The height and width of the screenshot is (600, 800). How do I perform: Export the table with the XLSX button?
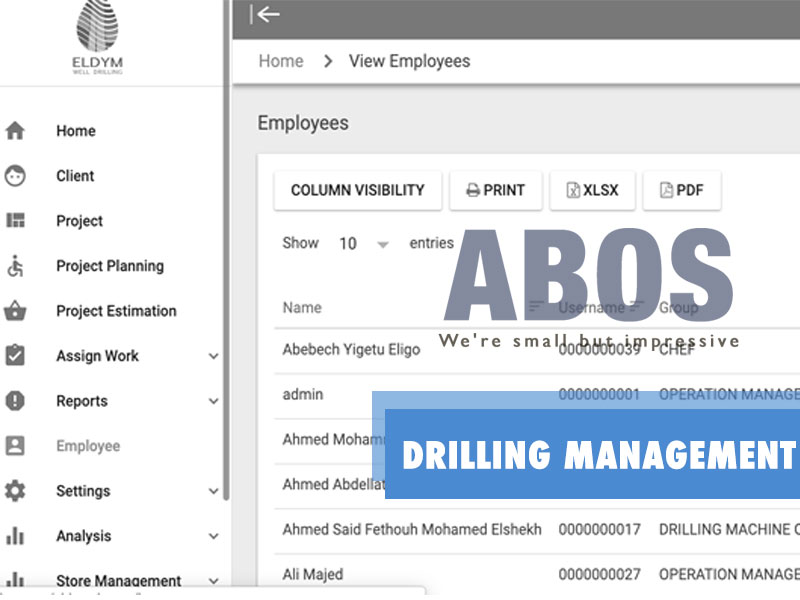point(592,190)
